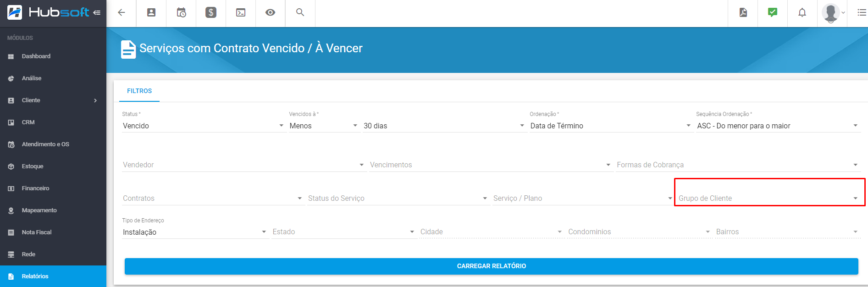Click the Relatórios document icon in sidebar
The width and height of the screenshot is (868, 287).
point(11,276)
